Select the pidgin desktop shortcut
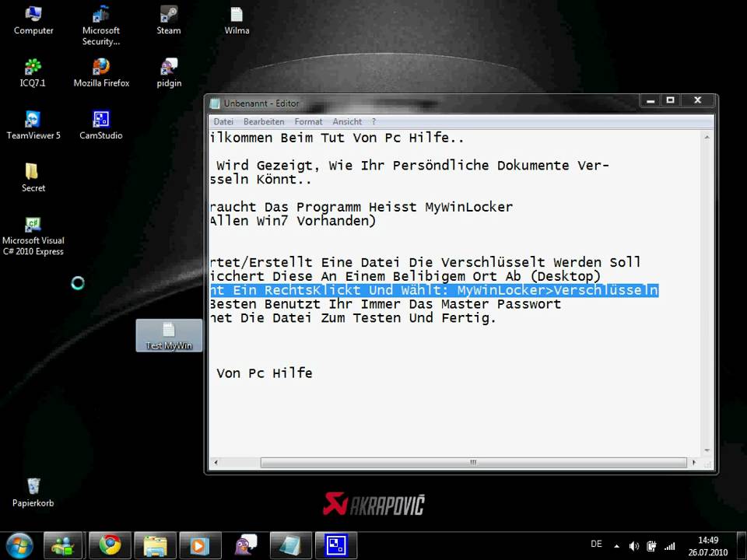The image size is (747, 560). pyautogui.click(x=169, y=73)
